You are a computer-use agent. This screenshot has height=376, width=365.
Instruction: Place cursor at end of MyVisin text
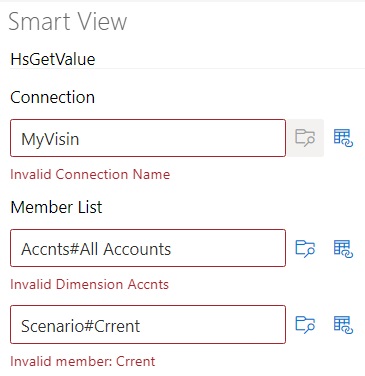tap(80, 139)
